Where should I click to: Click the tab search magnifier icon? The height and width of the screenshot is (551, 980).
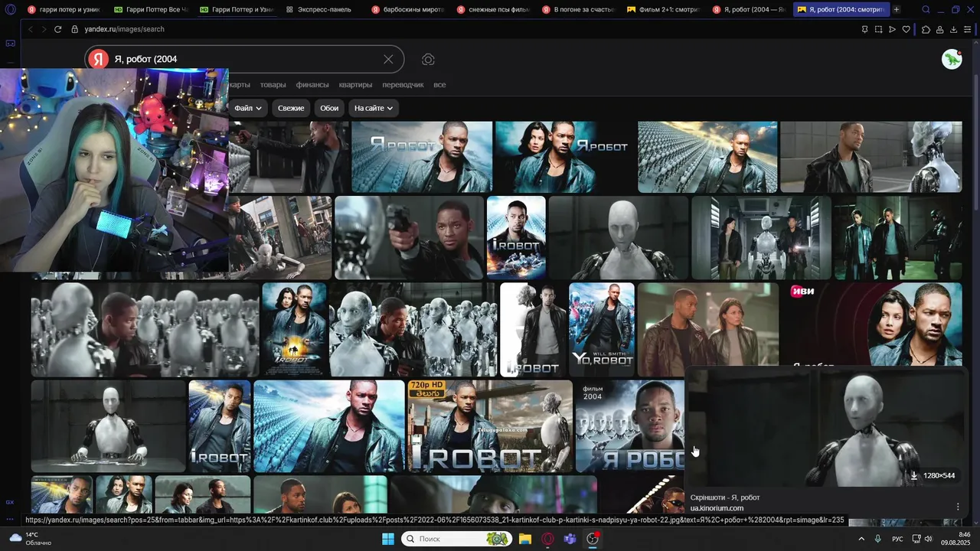pyautogui.click(x=926, y=10)
